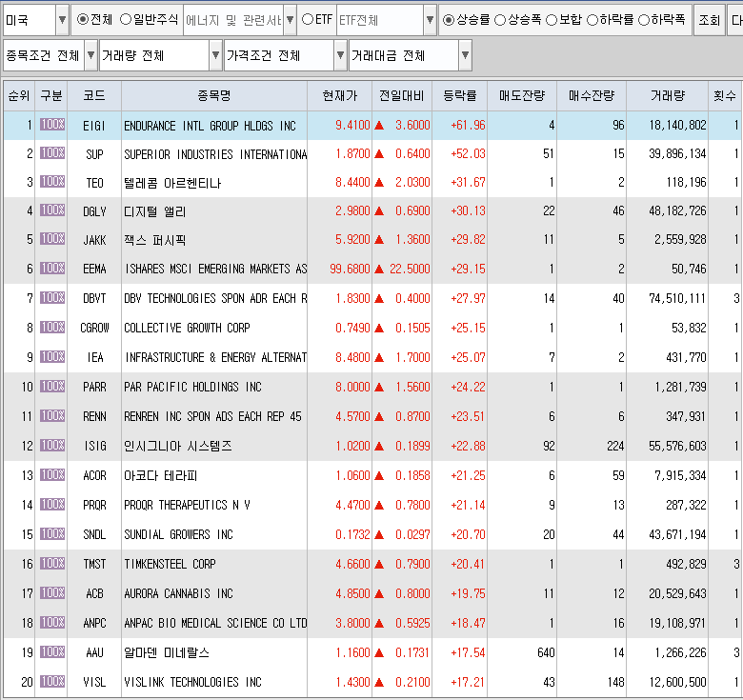
Task: Click the 100% badge in ACOR row
Action: pos(52,474)
